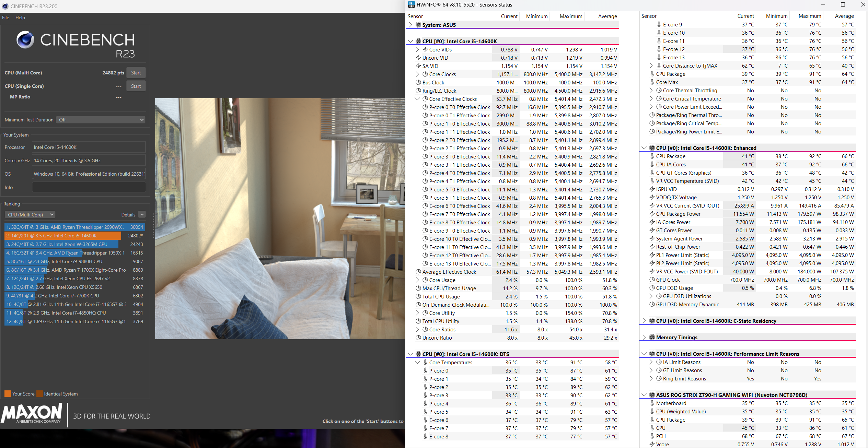Screen dimensions: 868x448
Task: Open the Help menu in Cinebench
Action: [x=20, y=17]
